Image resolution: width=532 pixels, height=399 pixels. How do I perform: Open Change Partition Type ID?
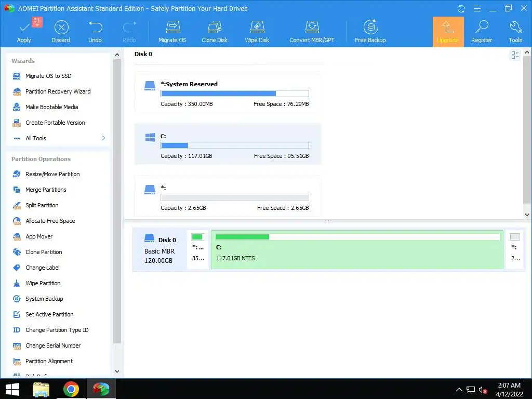pyautogui.click(x=57, y=330)
